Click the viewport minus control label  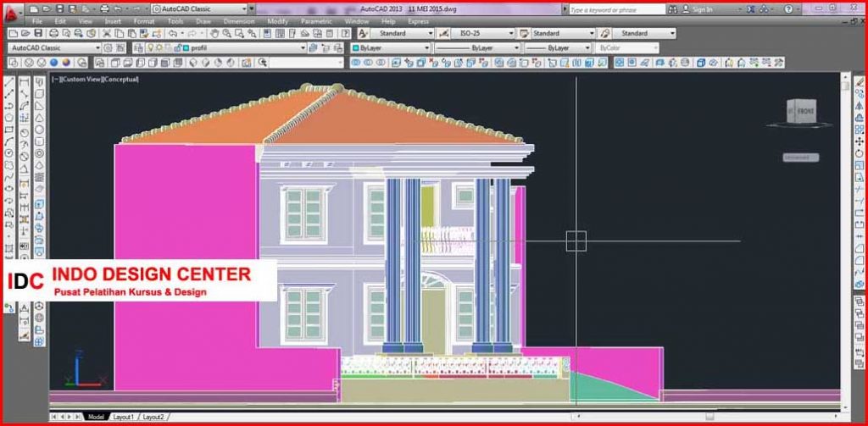click(55, 80)
